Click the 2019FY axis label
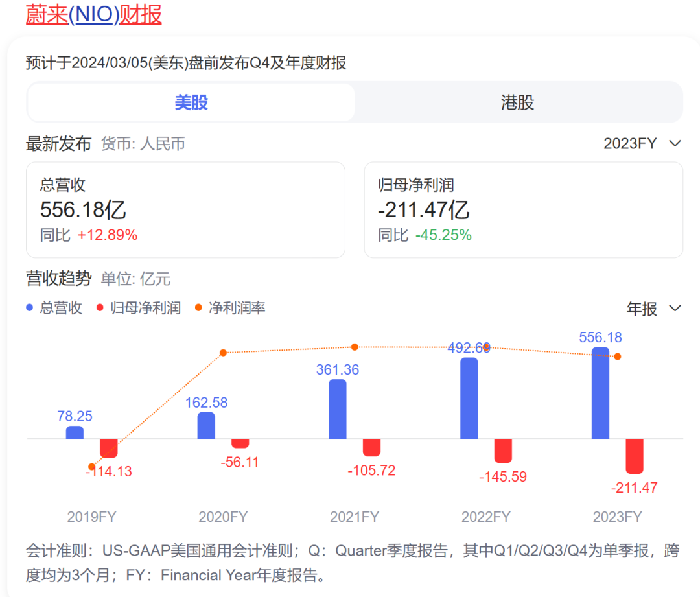This screenshot has height=597, width=700. [91, 517]
